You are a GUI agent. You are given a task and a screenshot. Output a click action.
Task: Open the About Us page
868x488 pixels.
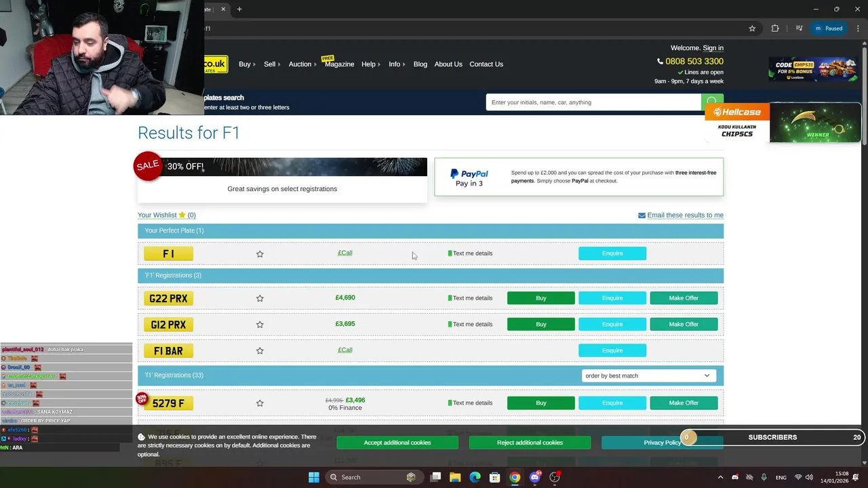click(448, 64)
